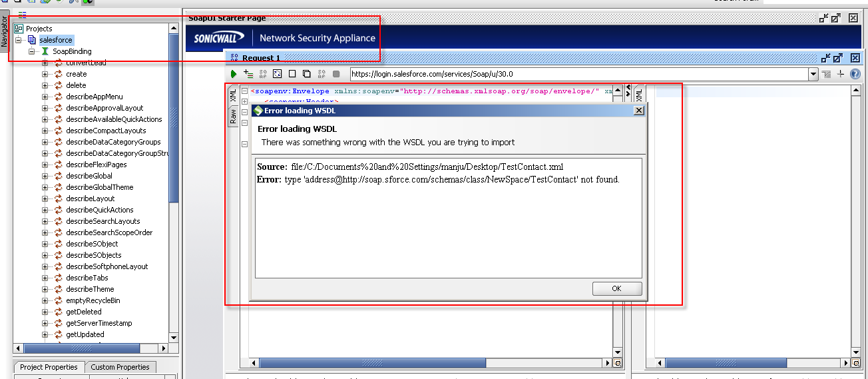The image size is (868, 379).
Task: Click the grey stop request icon
Action: [x=336, y=74]
